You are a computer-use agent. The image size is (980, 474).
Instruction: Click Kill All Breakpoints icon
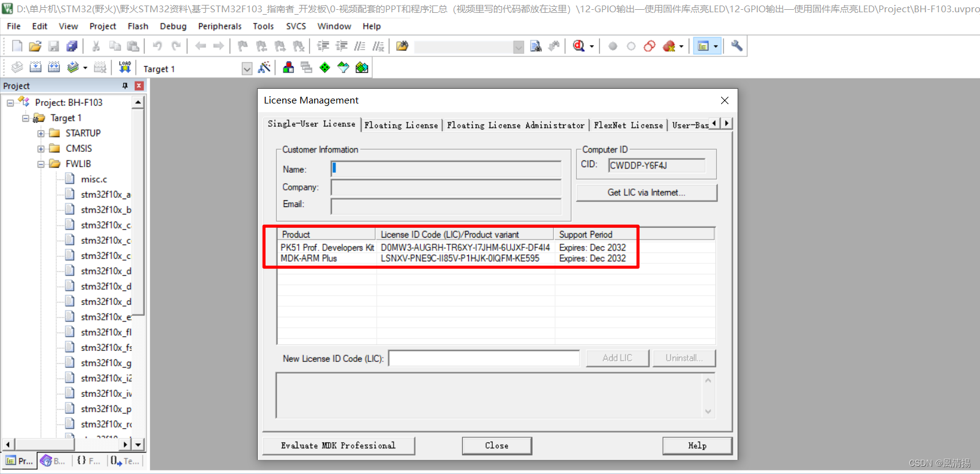(x=668, y=46)
